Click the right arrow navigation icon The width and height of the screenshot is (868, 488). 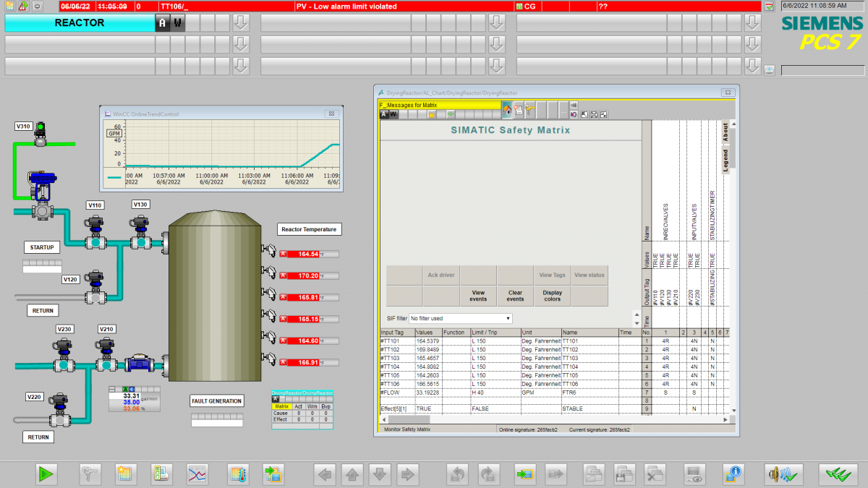tap(408, 474)
